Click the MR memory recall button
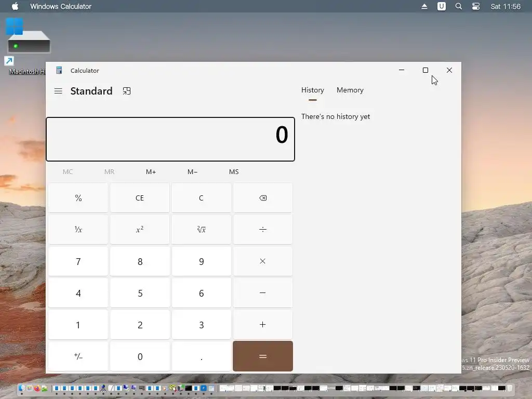This screenshot has width=532, height=399. tap(109, 171)
